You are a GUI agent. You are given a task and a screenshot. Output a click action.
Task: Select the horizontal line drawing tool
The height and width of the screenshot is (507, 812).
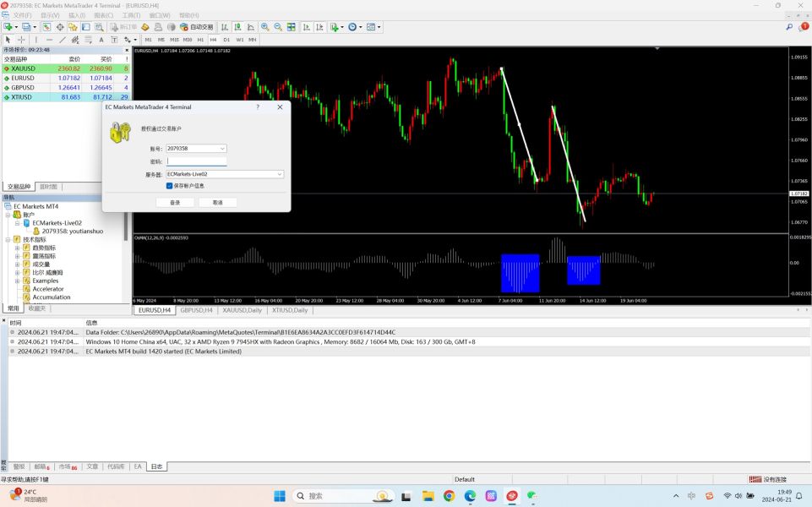click(49, 40)
